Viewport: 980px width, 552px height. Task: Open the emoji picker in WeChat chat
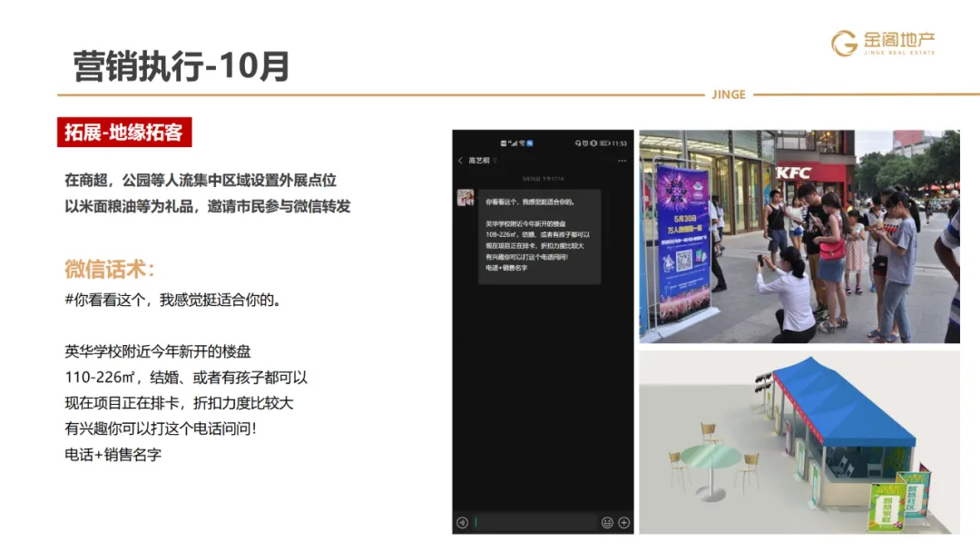607,521
